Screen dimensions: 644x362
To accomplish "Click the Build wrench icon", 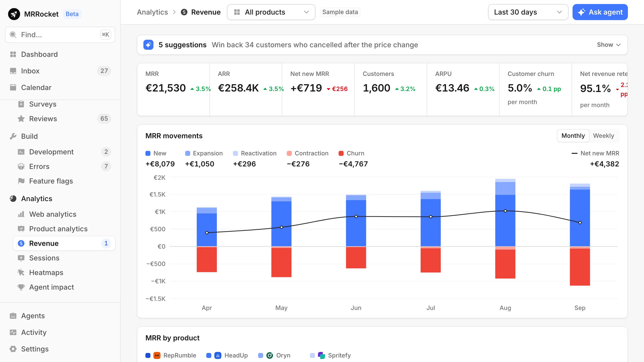I will [x=13, y=136].
